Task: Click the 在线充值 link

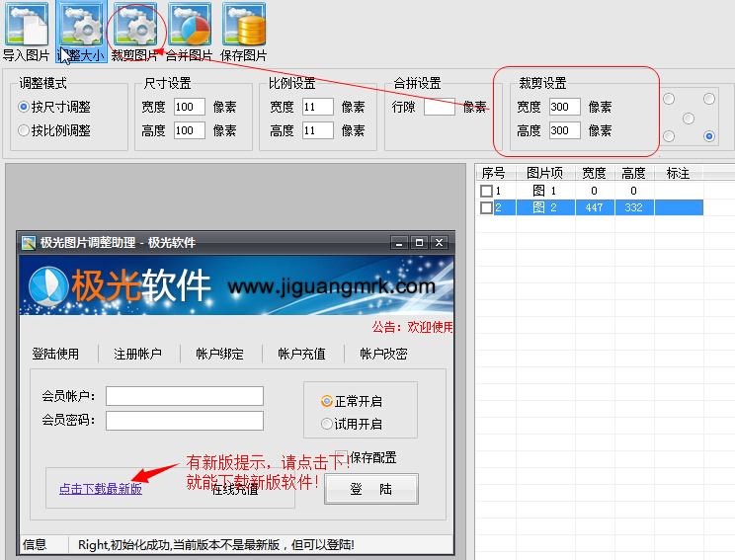Action: point(235,490)
